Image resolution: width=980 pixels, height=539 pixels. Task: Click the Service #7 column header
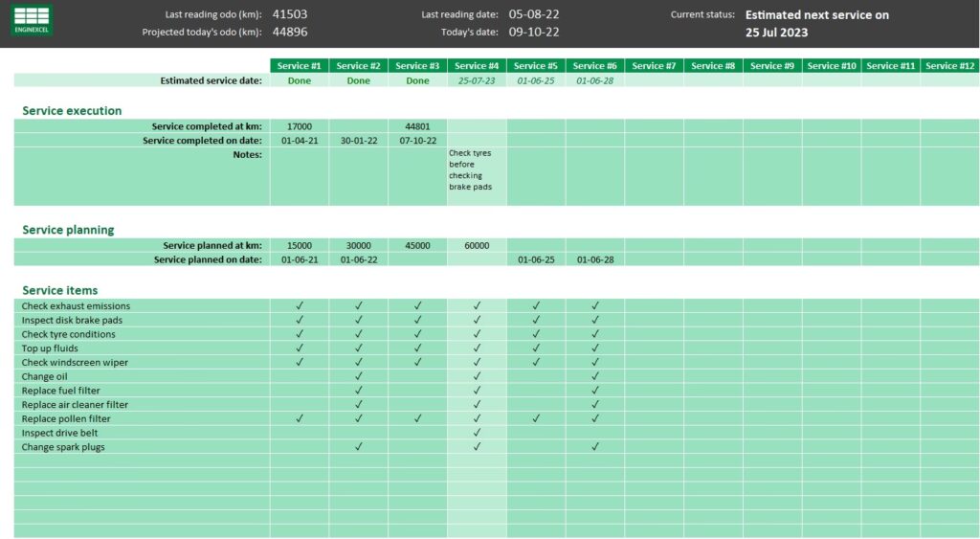click(x=655, y=66)
